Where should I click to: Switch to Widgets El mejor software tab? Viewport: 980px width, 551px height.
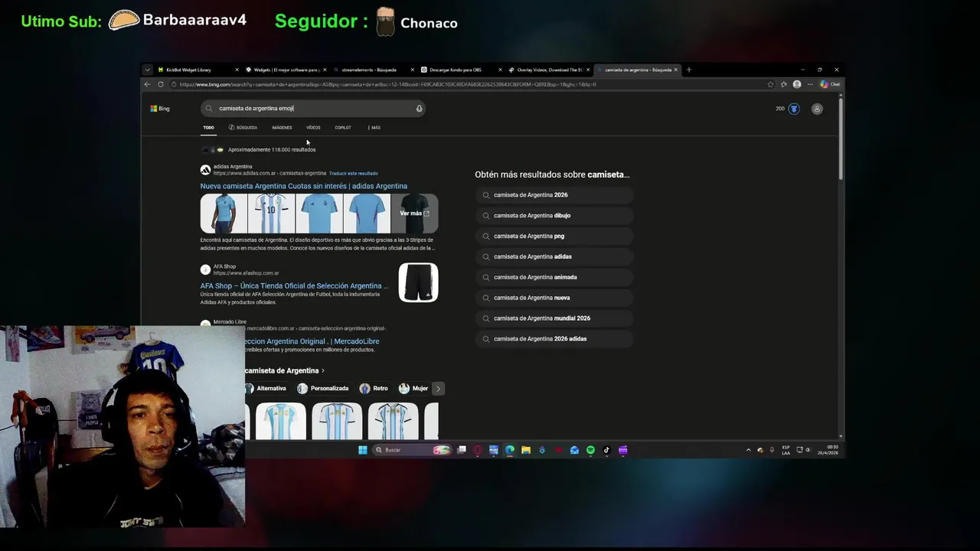coord(285,70)
